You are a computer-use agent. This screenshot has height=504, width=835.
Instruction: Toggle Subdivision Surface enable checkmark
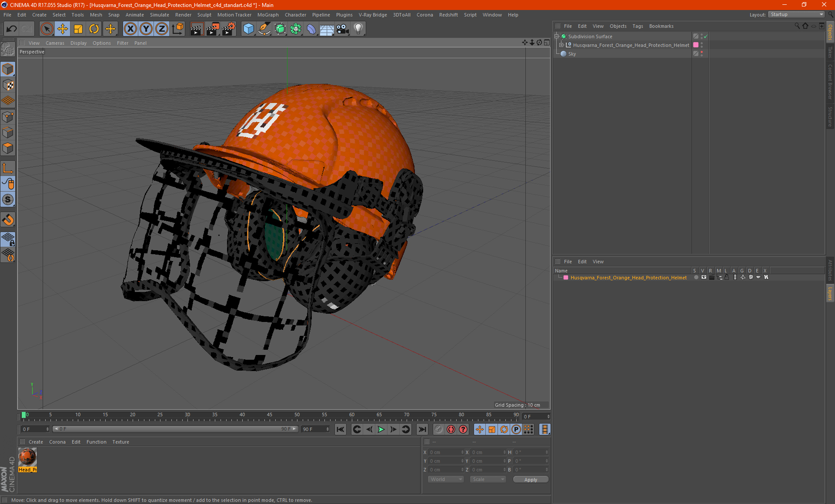point(706,36)
